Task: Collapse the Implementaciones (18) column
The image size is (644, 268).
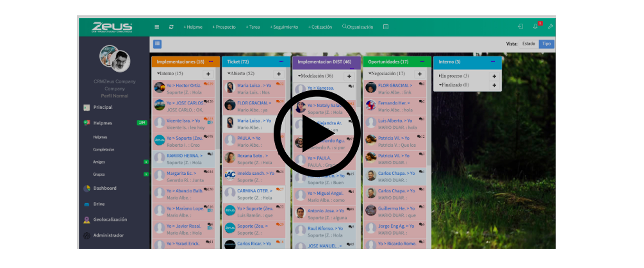Action: point(211,62)
